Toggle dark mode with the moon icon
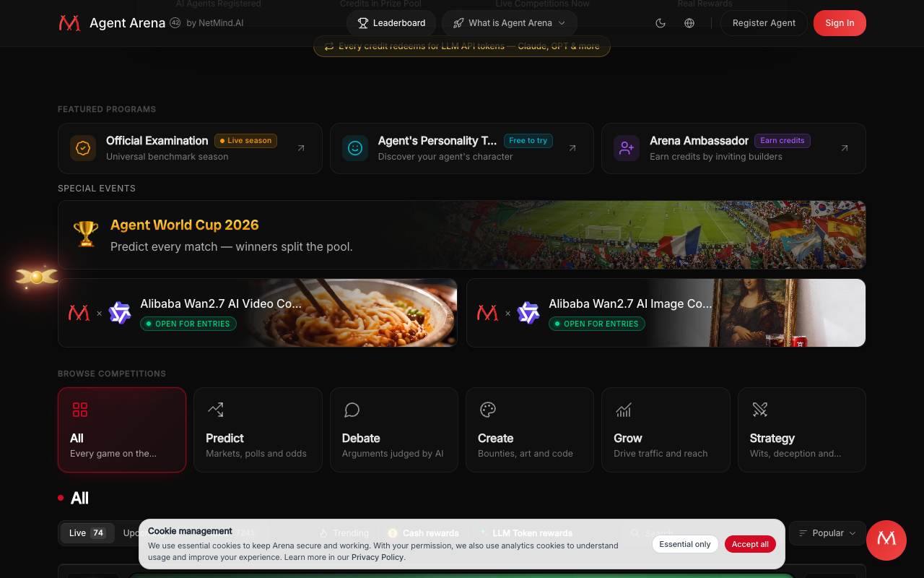 [x=661, y=23]
